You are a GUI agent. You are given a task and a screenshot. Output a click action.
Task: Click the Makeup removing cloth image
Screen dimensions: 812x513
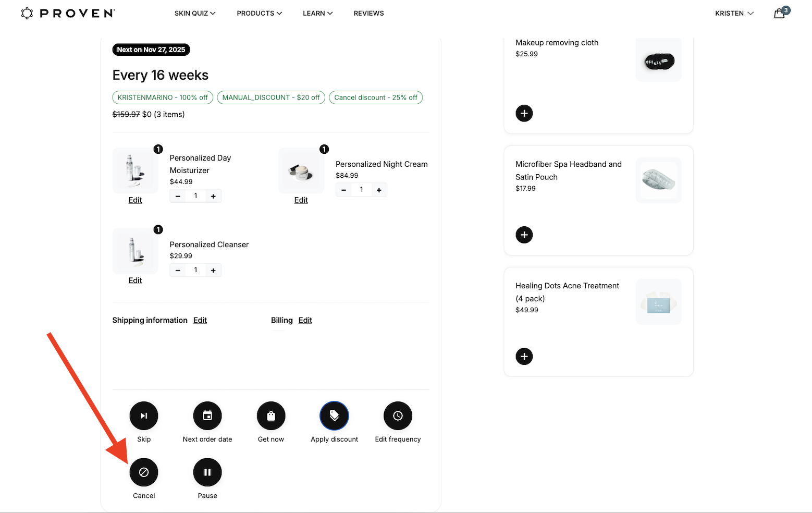click(659, 59)
